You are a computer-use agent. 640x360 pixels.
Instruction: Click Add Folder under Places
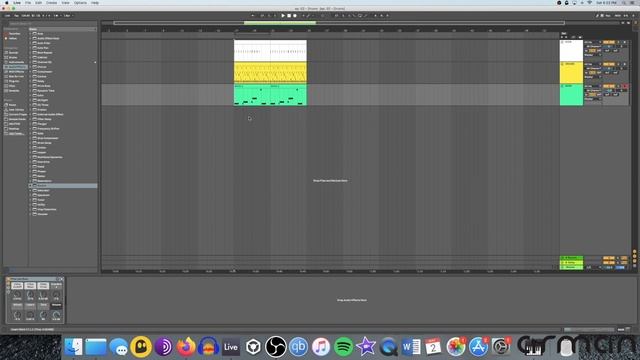pos(16,133)
